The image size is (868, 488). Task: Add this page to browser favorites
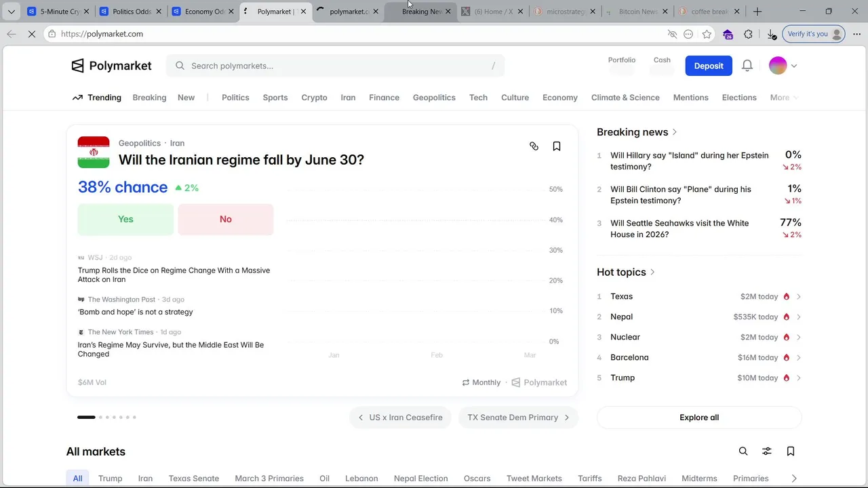point(707,34)
